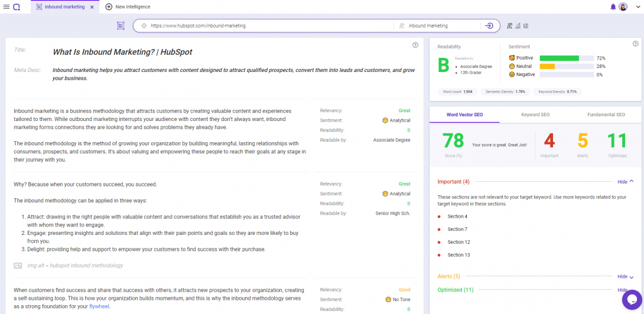644x314 pixels.
Task: Click the Optimized (11) heading
Action: [x=456, y=290]
